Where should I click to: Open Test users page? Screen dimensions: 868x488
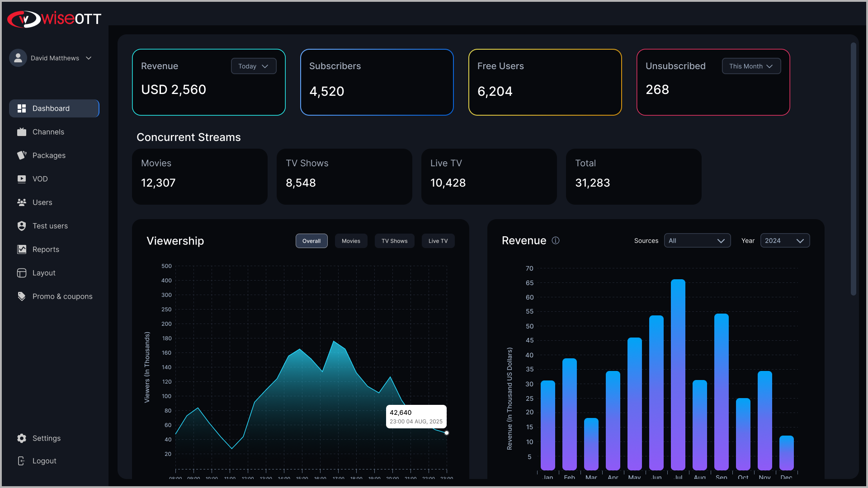pyautogui.click(x=54, y=226)
